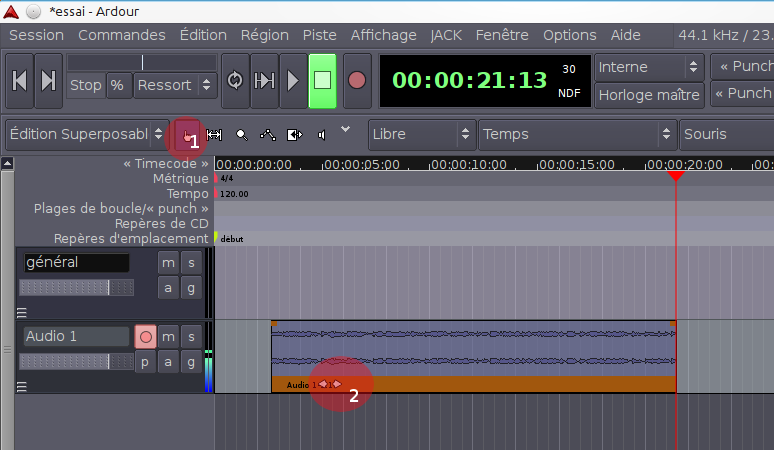
Task: Click the green Stop transport button
Action: coord(322,81)
